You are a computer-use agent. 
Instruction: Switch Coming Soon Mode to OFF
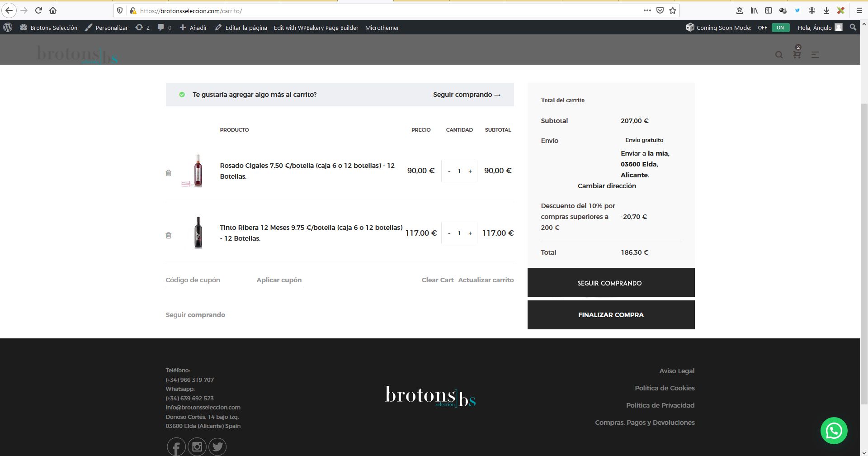click(763, 28)
